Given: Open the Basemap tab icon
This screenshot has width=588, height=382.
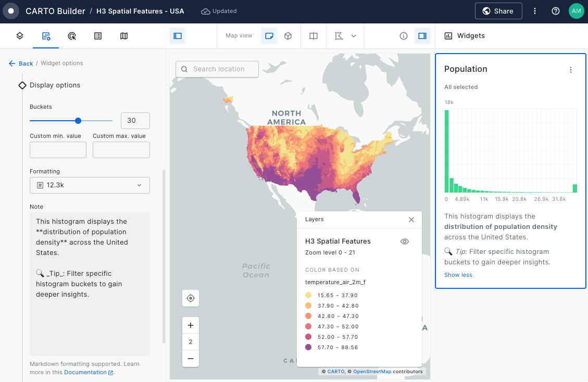Looking at the screenshot, I should click(124, 36).
